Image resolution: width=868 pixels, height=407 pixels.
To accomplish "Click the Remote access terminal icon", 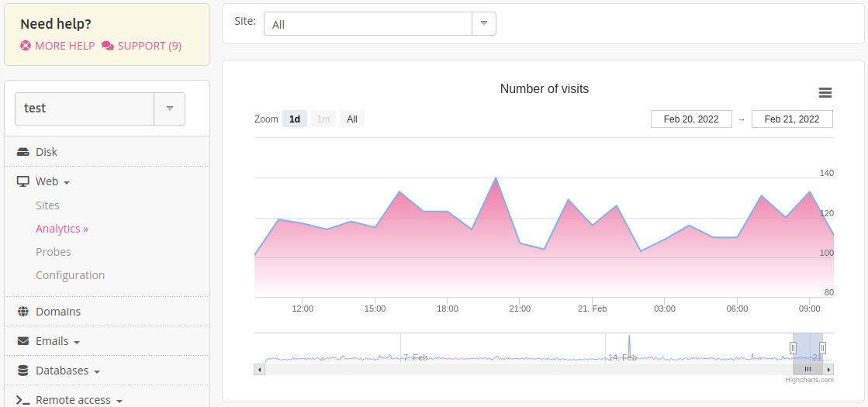I will coord(23,400).
